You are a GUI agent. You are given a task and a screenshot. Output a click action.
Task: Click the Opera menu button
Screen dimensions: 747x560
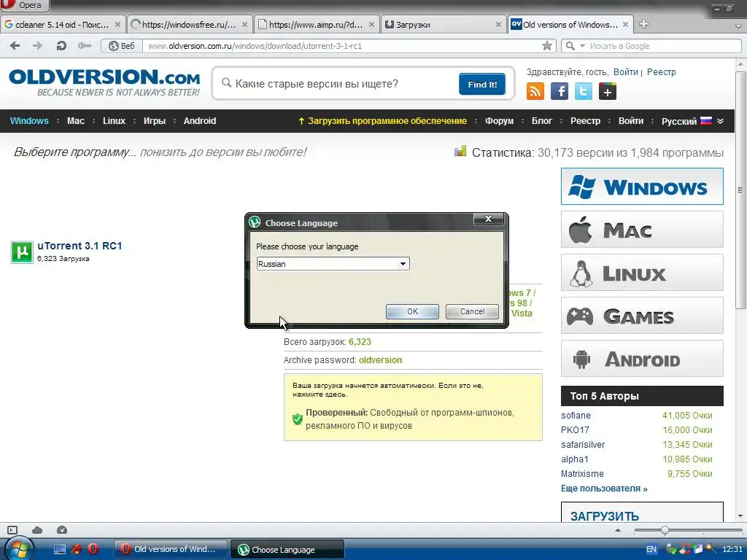pyautogui.click(x=24, y=6)
